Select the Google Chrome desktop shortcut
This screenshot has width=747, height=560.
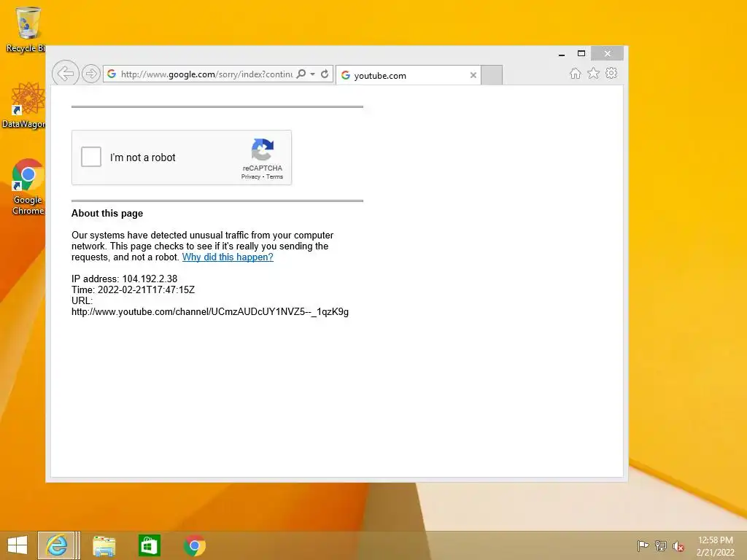tap(28, 187)
